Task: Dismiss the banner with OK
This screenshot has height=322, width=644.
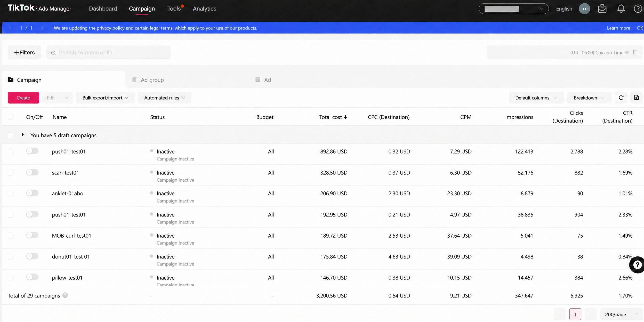Action: pyautogui.click(x=640, y=28)
